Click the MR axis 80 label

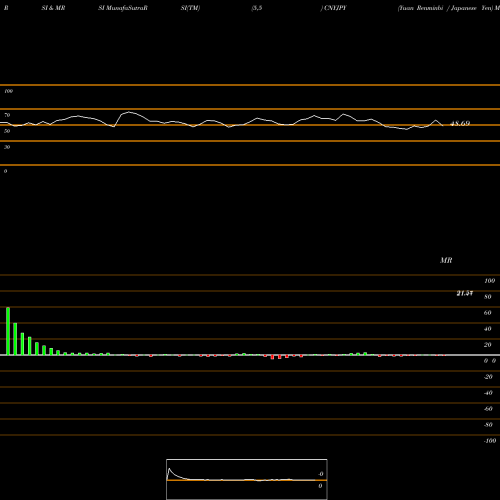488,297
